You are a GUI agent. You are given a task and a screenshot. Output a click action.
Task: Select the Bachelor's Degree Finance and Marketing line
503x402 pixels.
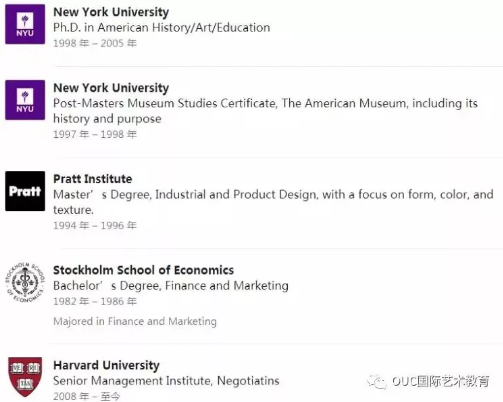(171, 286)
